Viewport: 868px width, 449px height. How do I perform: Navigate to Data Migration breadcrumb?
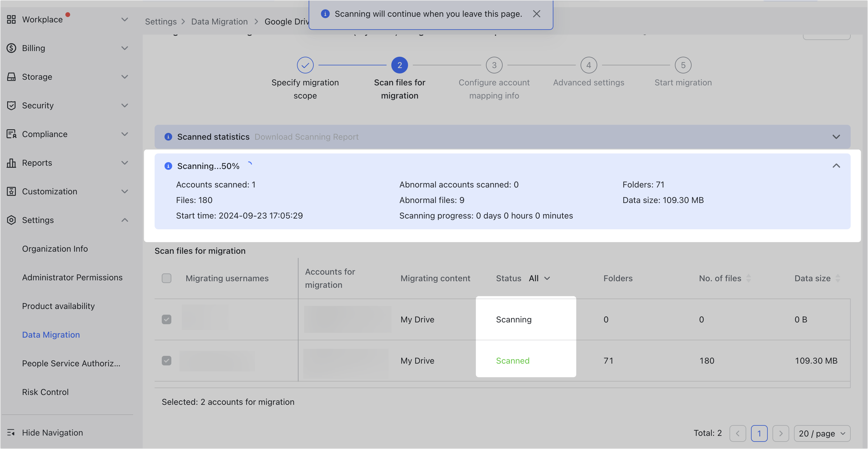coord(219,21)
